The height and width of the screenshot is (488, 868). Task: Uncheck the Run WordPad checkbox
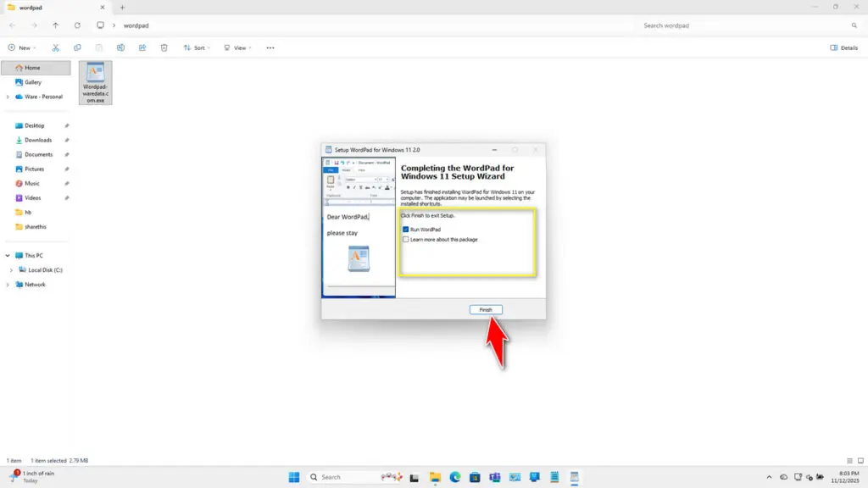[x=405, y=230]
